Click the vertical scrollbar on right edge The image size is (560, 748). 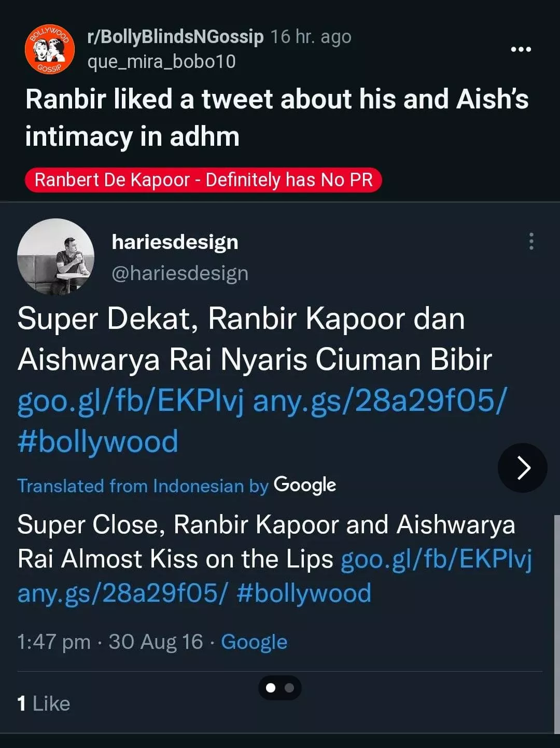[x=556, y=622]
